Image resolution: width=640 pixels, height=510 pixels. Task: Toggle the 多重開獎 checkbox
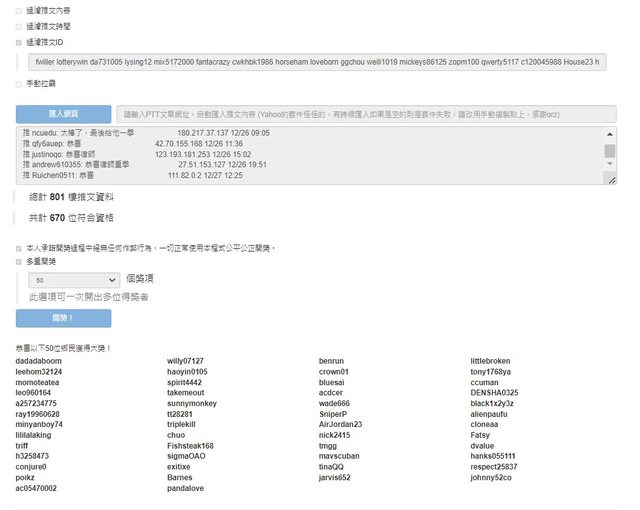[19, 261]
